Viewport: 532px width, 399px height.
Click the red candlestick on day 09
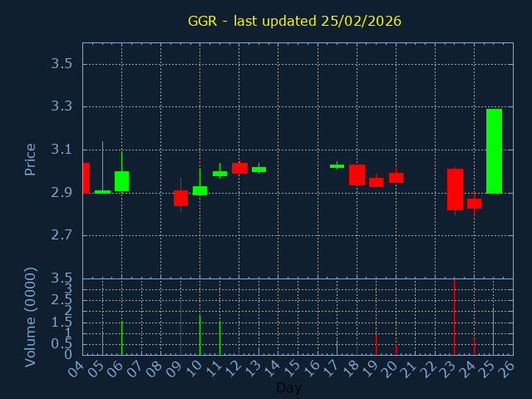click(x=180, y=198)
